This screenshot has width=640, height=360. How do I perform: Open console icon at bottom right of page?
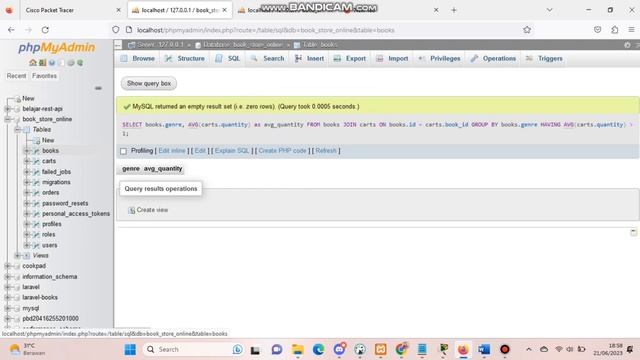pyautogui.click(x=633, y=232)
